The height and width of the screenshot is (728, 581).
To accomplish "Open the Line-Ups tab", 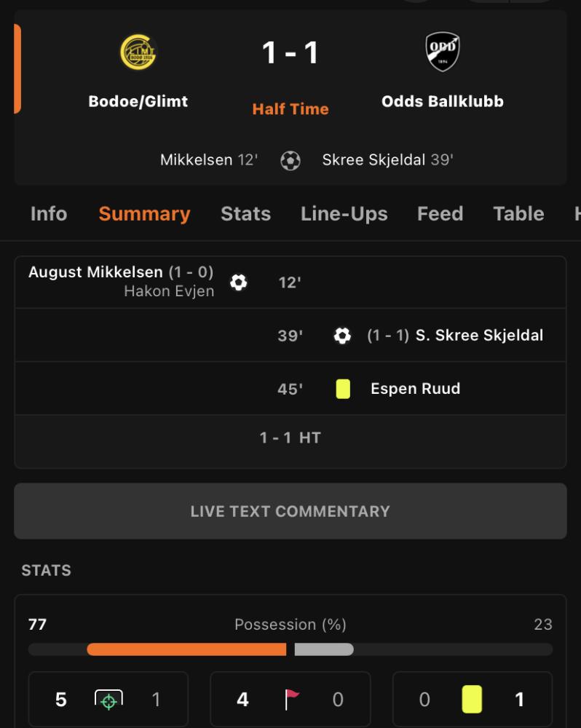I will click(344, 214).
